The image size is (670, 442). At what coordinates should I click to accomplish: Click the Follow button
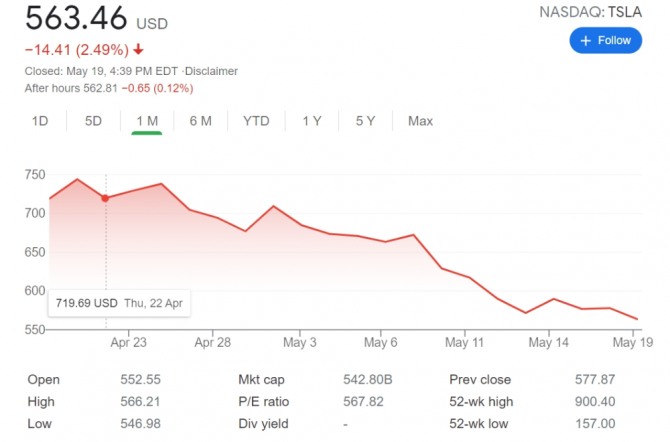coord(606,40)
